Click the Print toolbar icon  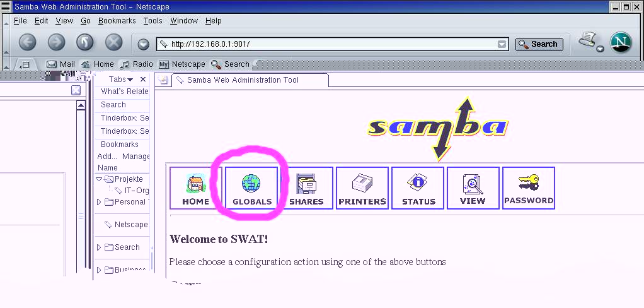click(589, 41)
